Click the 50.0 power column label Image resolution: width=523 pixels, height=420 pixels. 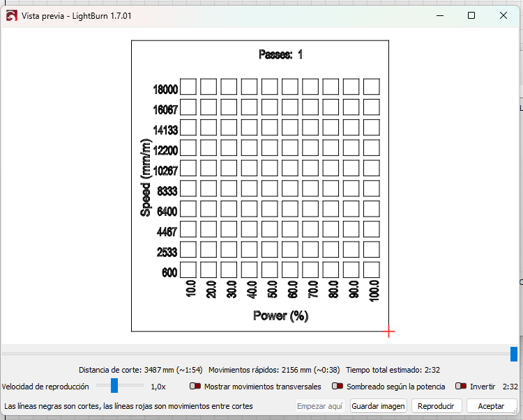(272, 289)
